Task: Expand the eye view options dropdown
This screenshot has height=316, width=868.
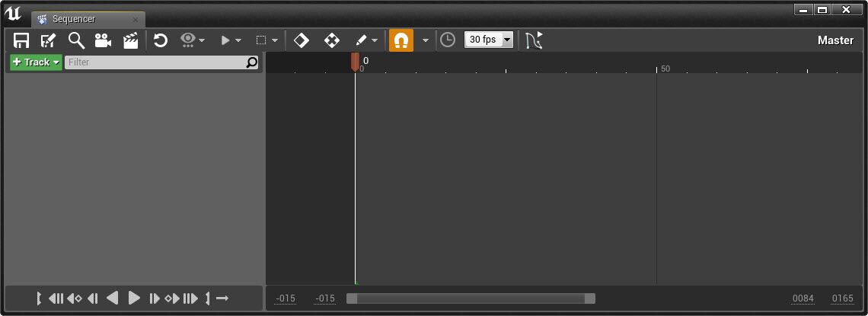Action: click(193, 40)
